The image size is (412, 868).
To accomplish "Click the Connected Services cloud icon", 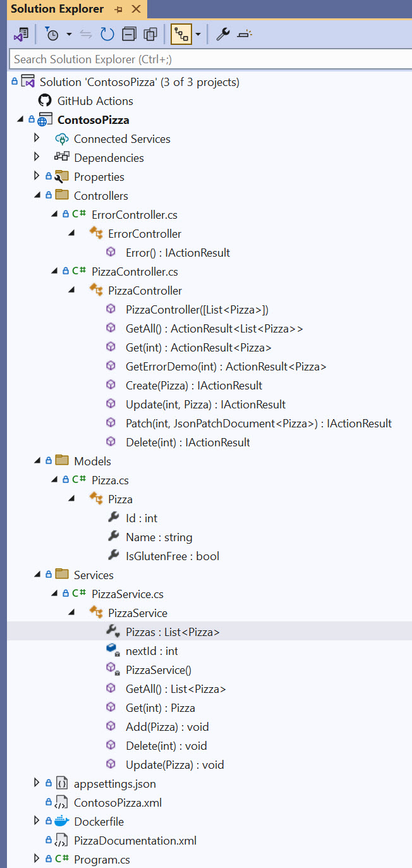I will pos(62,138).
